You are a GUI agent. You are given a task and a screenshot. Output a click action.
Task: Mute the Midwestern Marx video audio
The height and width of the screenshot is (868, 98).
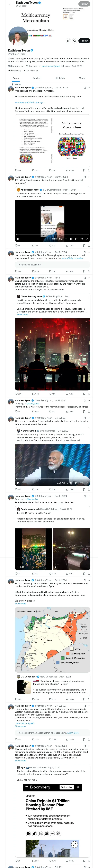pyautogui.click(x=71, y=239)
